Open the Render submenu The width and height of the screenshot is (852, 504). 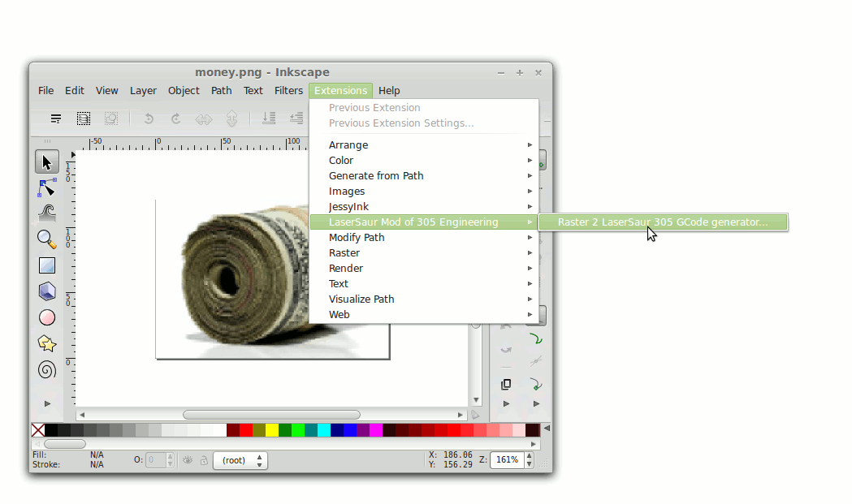click(424, 269)
